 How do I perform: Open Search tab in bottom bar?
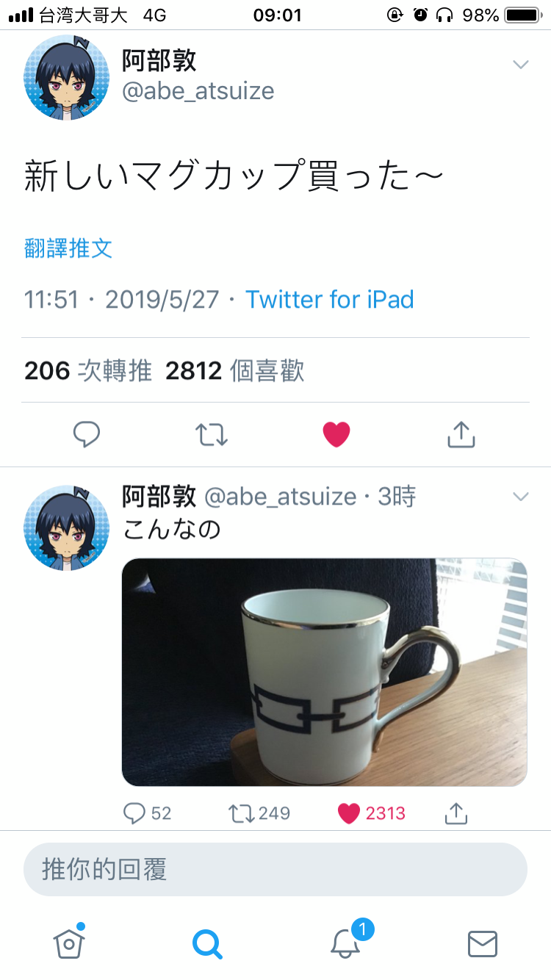point(207,944)
